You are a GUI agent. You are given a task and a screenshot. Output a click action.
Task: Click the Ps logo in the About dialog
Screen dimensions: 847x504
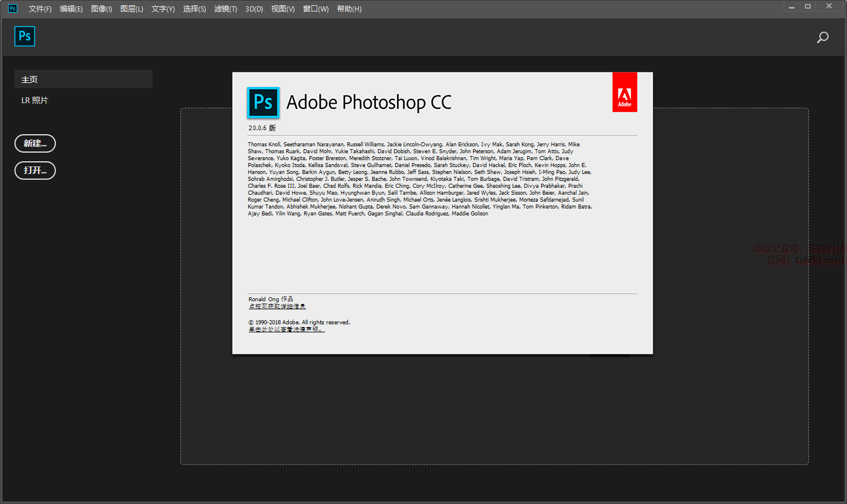pyautogui.click(x=263, y=103)
